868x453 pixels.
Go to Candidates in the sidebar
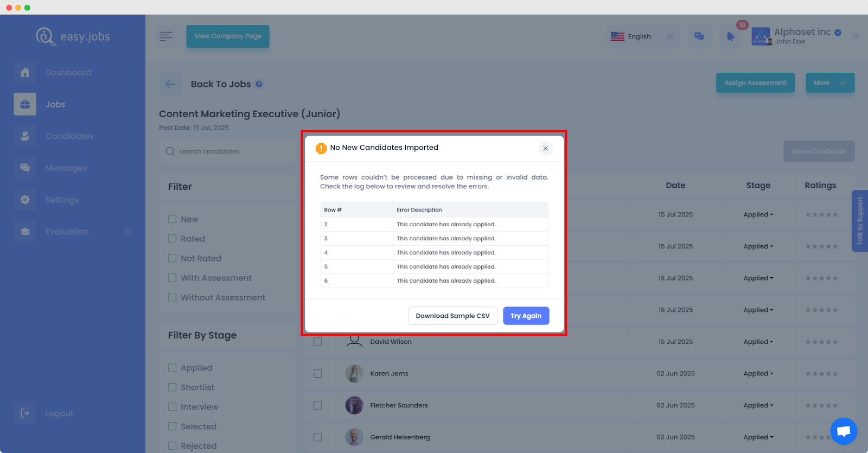(69, 136)
